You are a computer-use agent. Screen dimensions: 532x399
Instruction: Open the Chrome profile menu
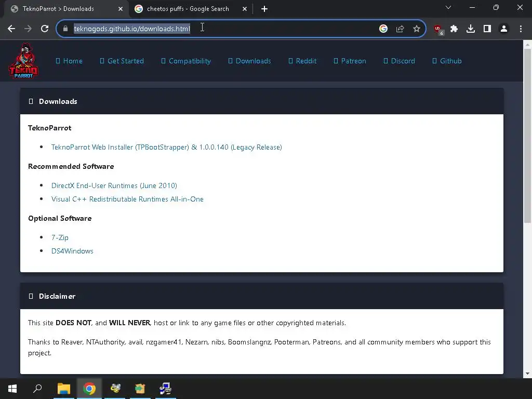click(504, 29)
